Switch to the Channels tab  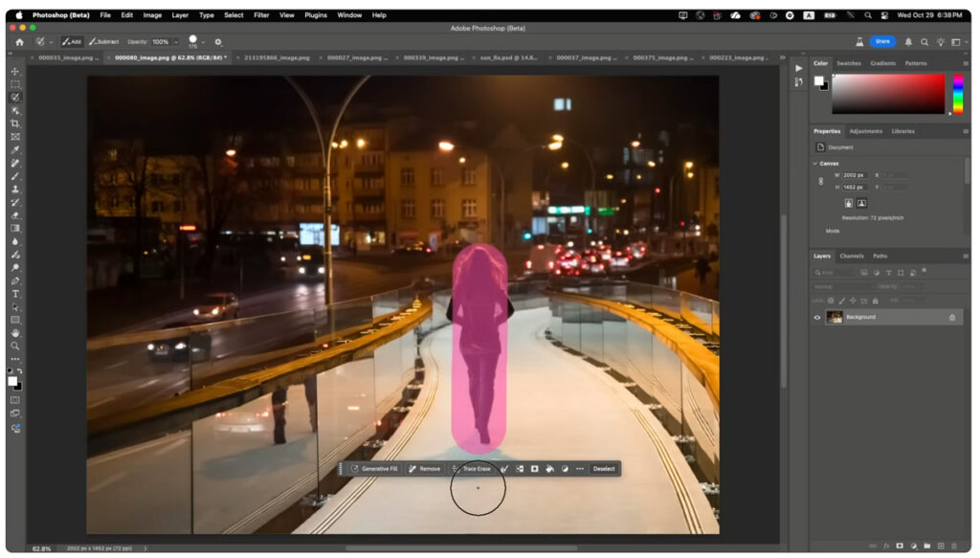coord(851,257)
